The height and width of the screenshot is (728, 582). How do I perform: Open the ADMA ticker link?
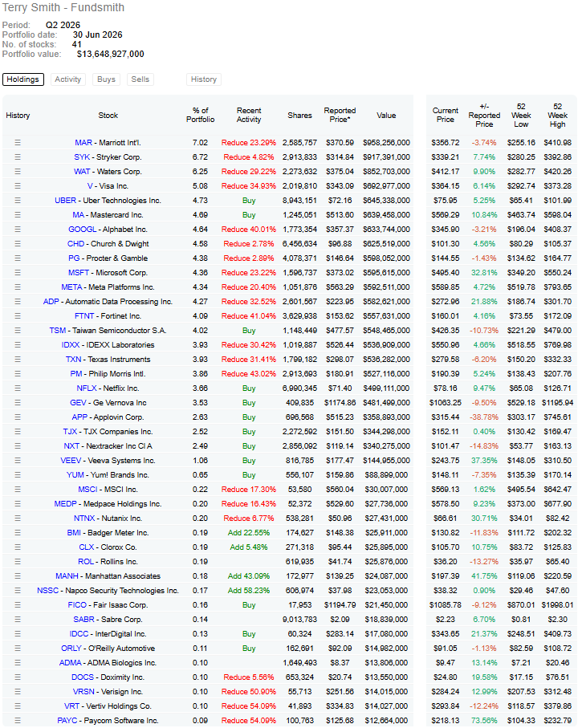(70, 662)
